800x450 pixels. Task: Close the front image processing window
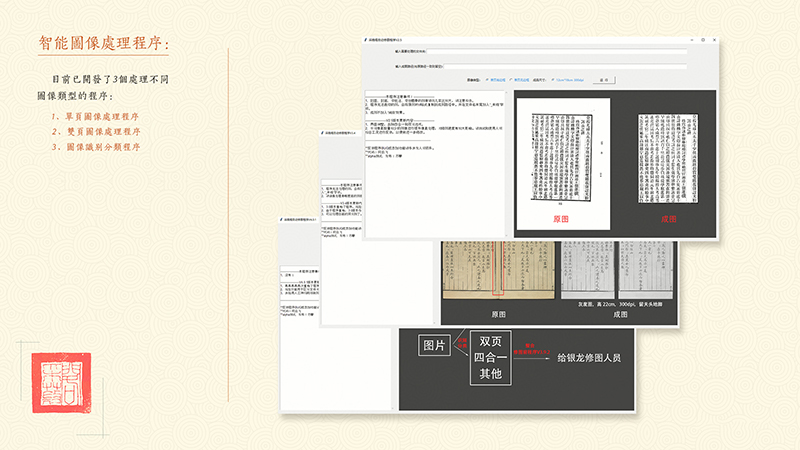[714, 40]
